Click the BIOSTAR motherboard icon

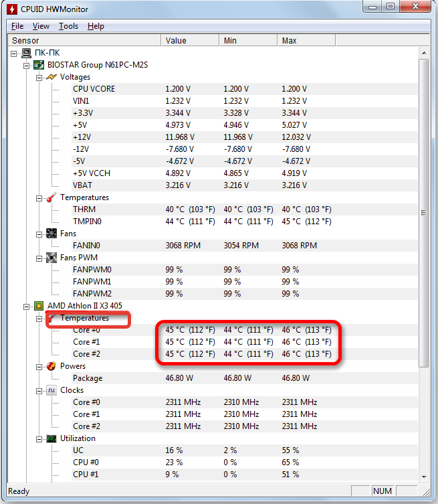(x=39, y=65)
